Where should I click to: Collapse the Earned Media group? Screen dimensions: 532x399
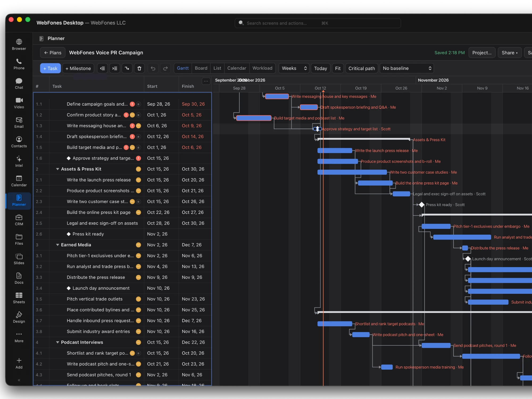click(x=57, y=245)
